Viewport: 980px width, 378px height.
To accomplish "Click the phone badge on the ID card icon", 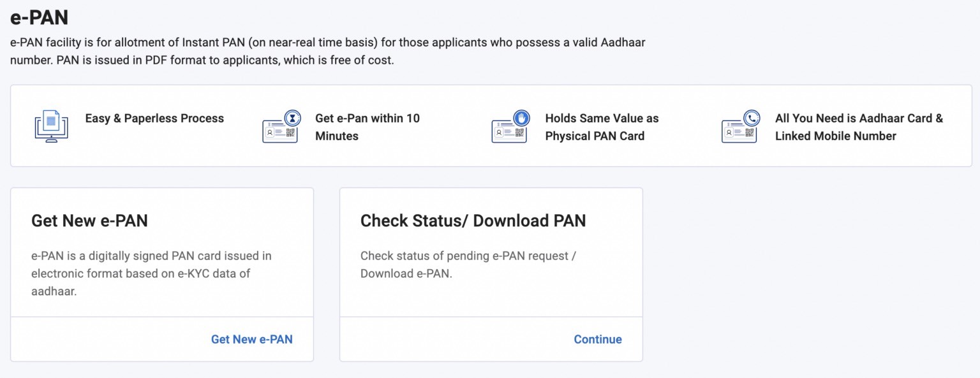I will click(x=752, y=118).
